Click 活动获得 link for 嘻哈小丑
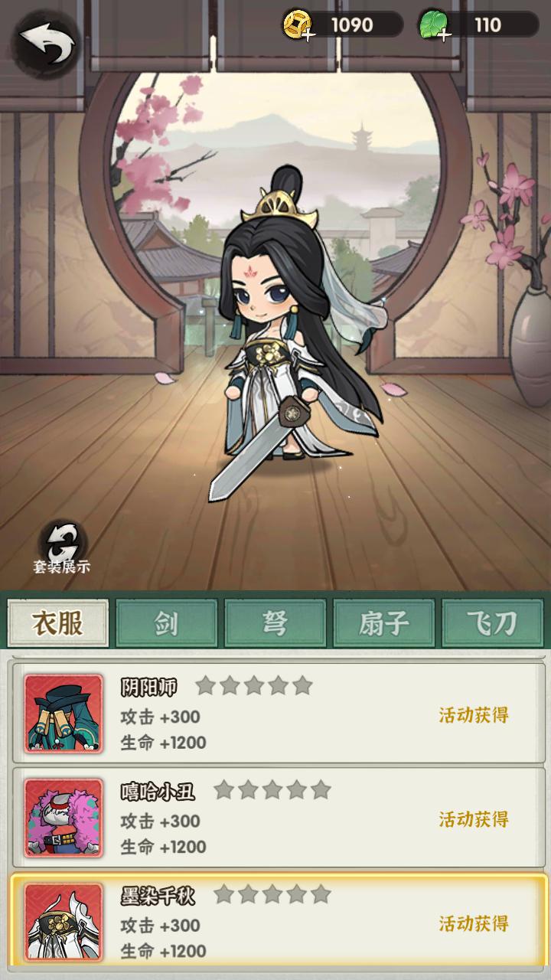551x980 pixels. (x=474, y=819)
